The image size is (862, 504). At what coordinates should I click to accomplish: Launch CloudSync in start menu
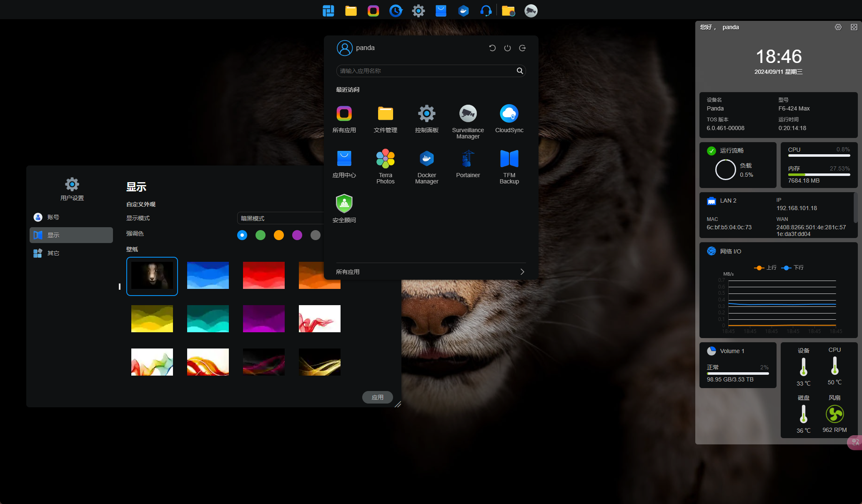tap(509, 119)
